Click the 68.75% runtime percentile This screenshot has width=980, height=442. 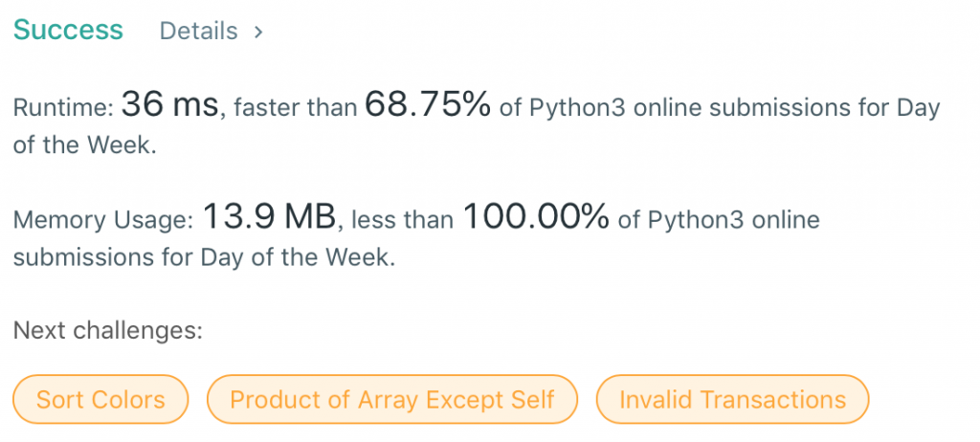click(428, 106)
